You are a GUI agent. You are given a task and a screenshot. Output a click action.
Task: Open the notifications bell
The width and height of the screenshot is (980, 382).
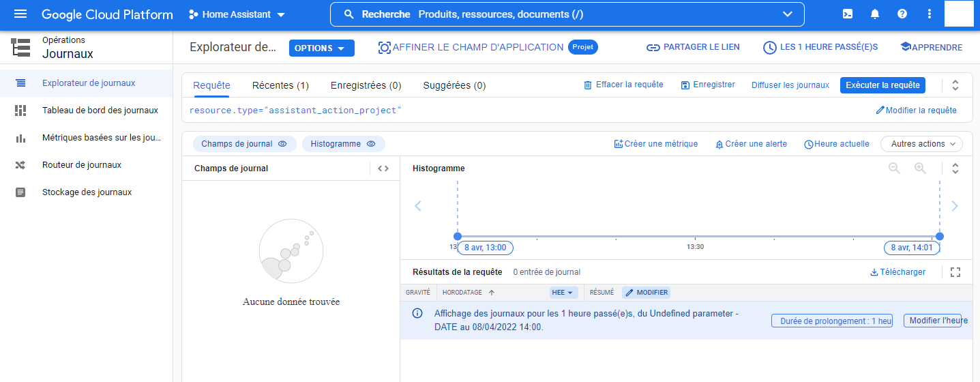point(875,14)
